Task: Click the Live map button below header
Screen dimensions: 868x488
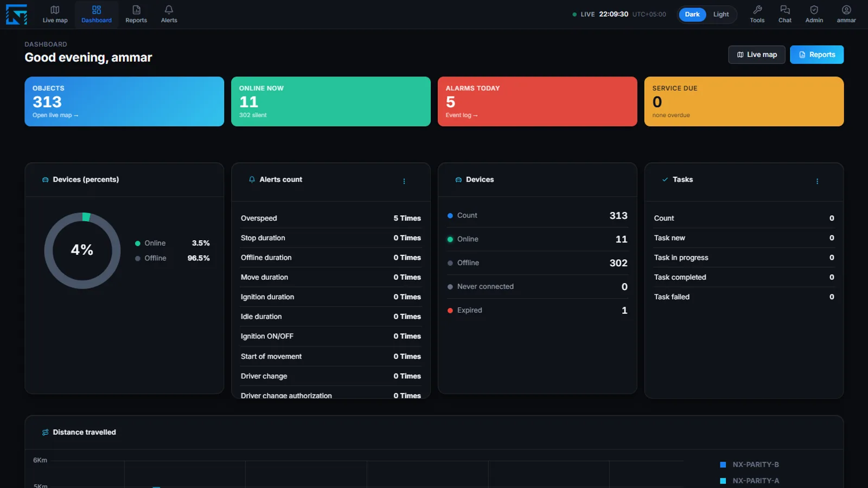Action: click(x=757, y=55)
